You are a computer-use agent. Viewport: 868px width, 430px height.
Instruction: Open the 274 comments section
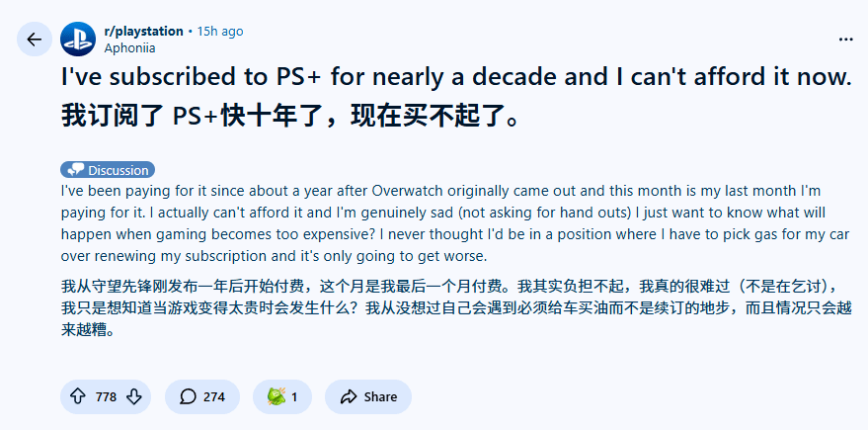point(202,396)
